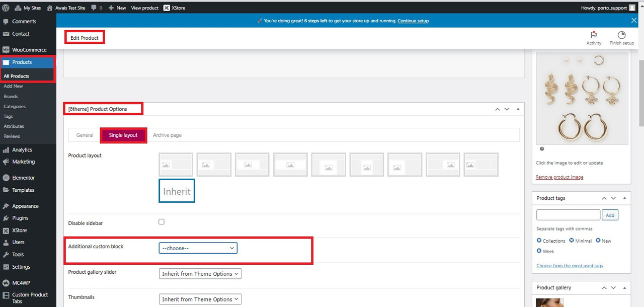Click Remove product image link
The width and height of the screenshot is (644, 307).
[x=559, y=177]
